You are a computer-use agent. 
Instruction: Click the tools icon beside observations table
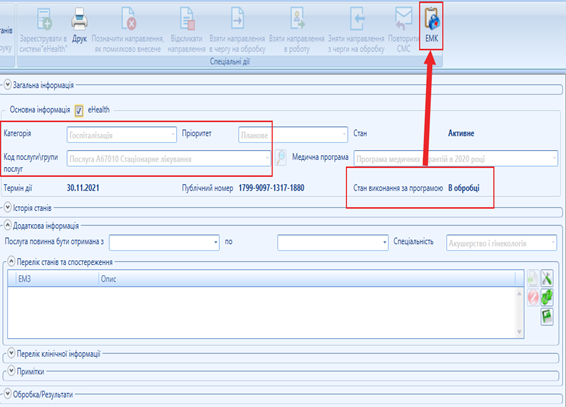coord(547,278)
